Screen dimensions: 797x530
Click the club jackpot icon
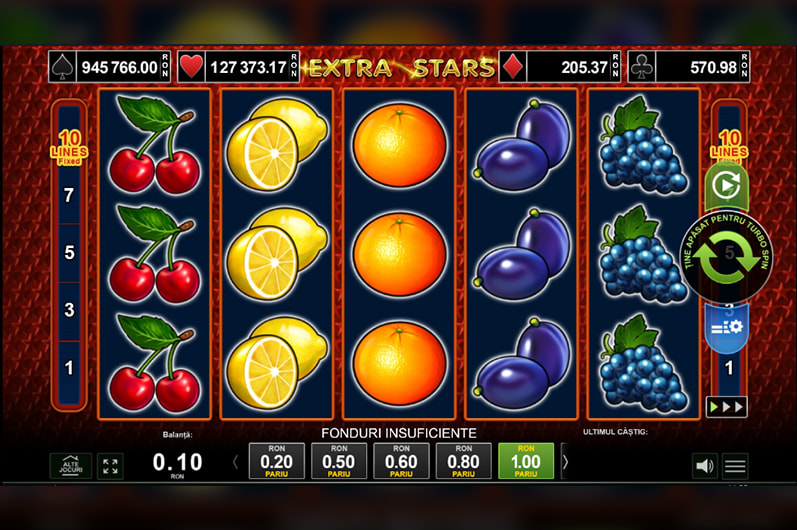coord(641,67)
